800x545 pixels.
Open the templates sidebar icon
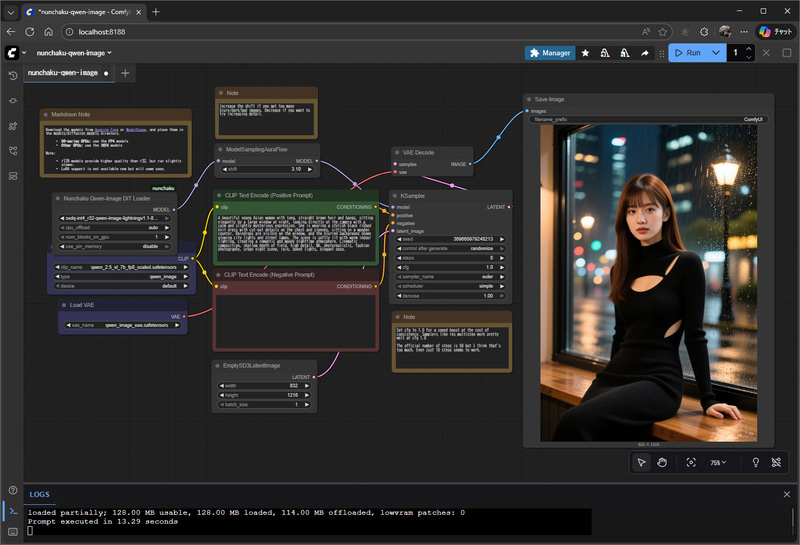12,176
